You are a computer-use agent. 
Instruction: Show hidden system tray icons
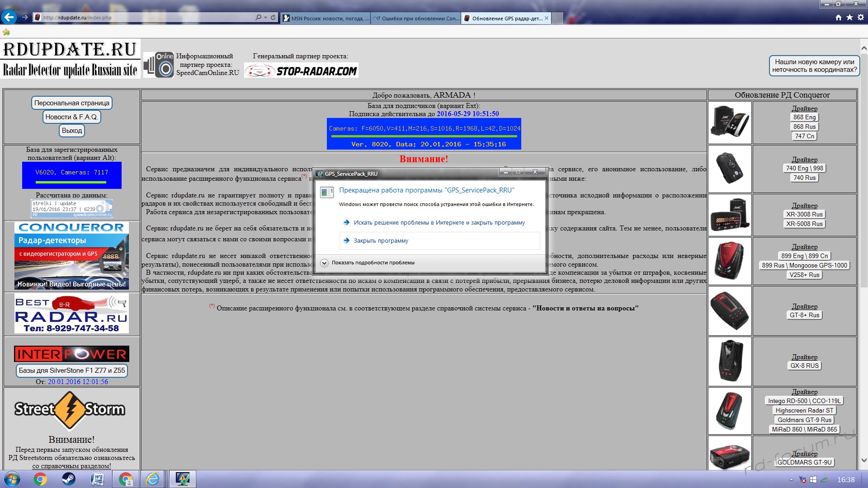(x=791, y=479)
